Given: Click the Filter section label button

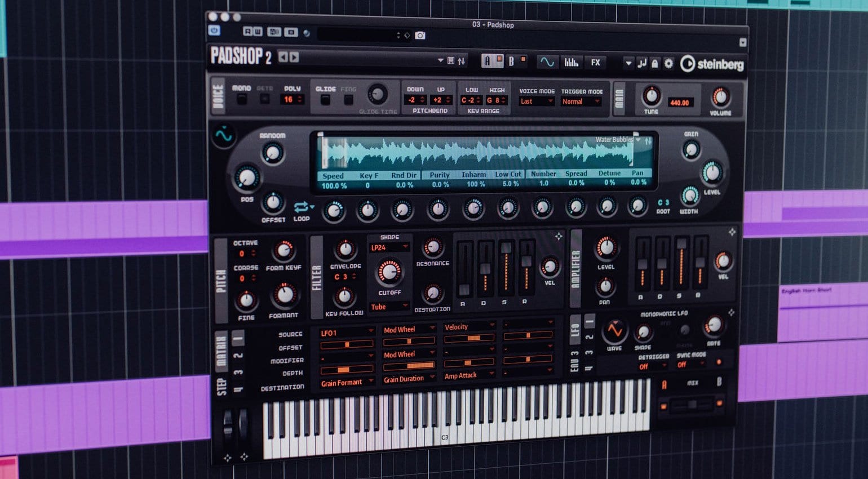Looking at the screenshot, I should (317, 277).
